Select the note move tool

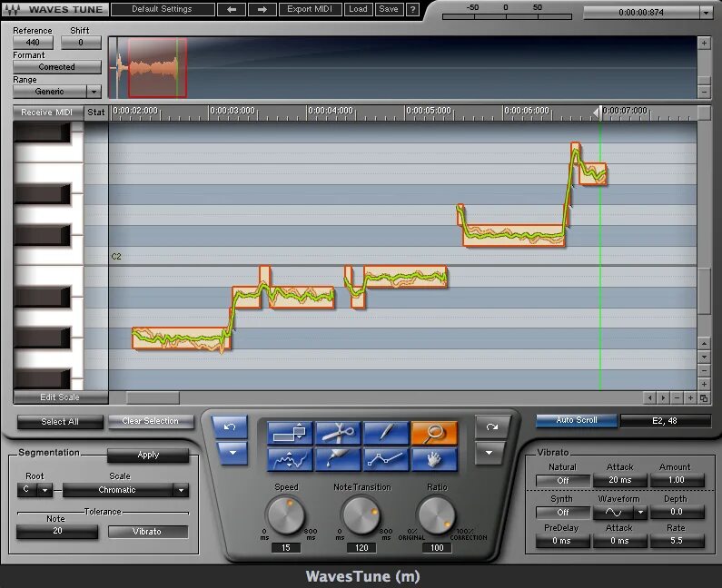pyautogui.click(x=290, y=433)
